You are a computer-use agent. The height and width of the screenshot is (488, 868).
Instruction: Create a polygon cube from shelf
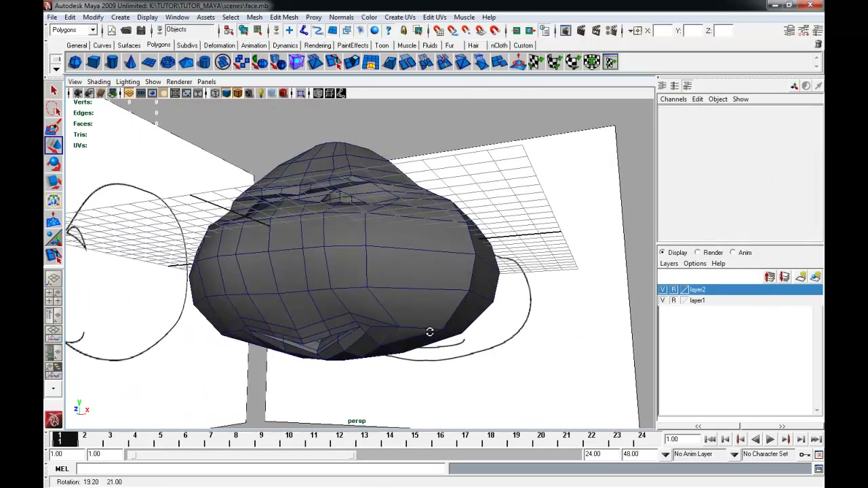tap(93, 62)
